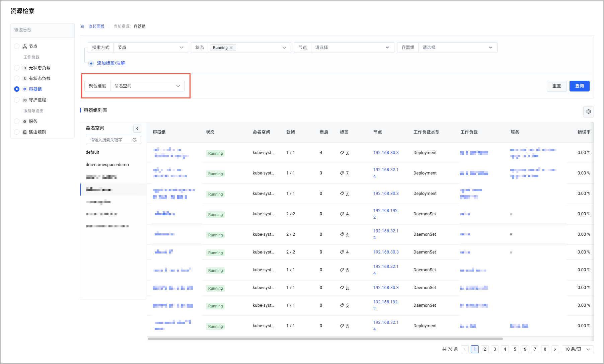The image size is (604, 364).
Task: Click the 重启 column header
Action: (324, 132)
